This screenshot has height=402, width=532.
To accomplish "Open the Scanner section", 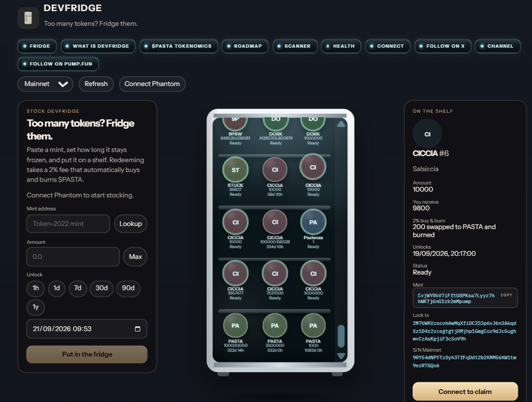I will coord(295,46).
